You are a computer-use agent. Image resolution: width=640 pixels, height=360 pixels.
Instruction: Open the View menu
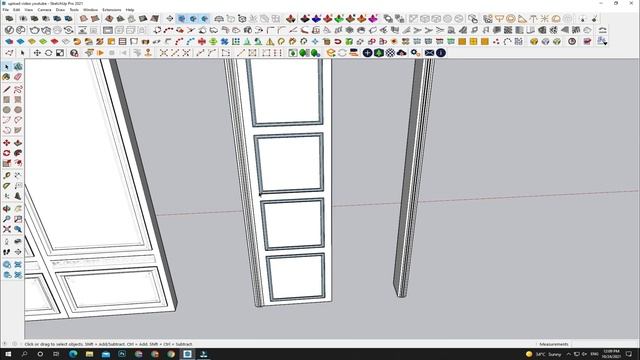click(x=28, y=10)
